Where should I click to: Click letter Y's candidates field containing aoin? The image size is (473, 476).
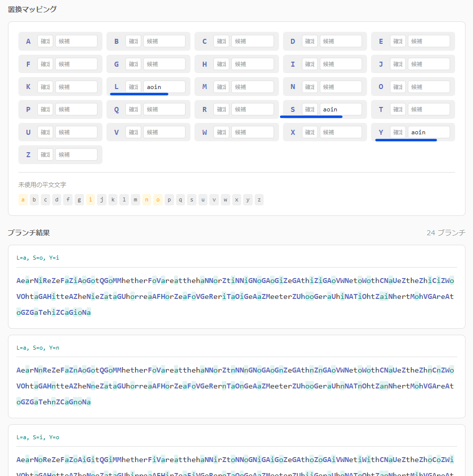coord(428,132)
